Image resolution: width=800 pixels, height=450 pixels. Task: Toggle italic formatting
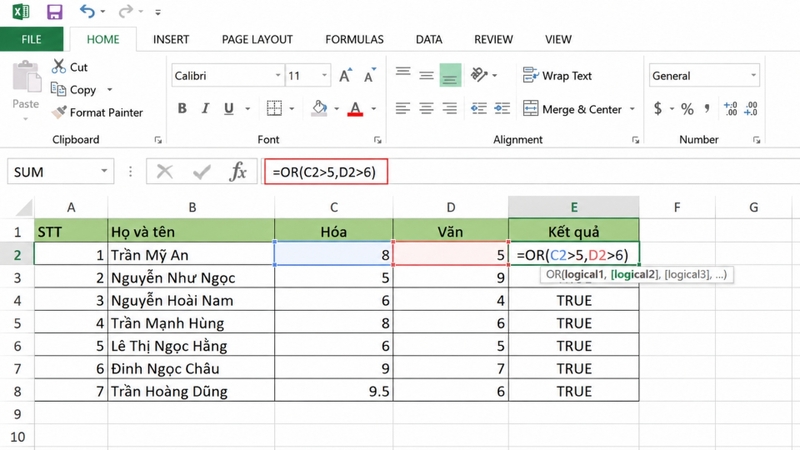click(x=205, y=108)
